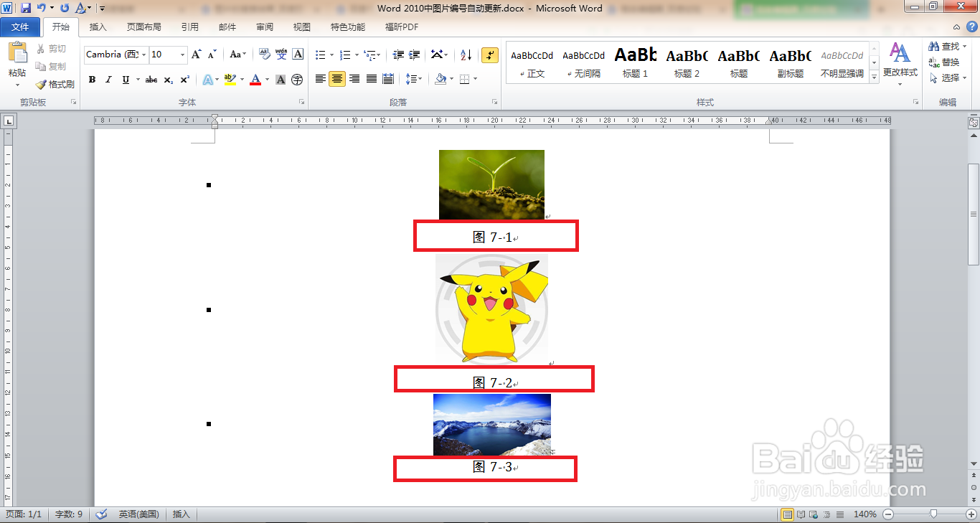Screen dimensions: 980x523
Task: Decrease paragraph indent
Action: 397,55
